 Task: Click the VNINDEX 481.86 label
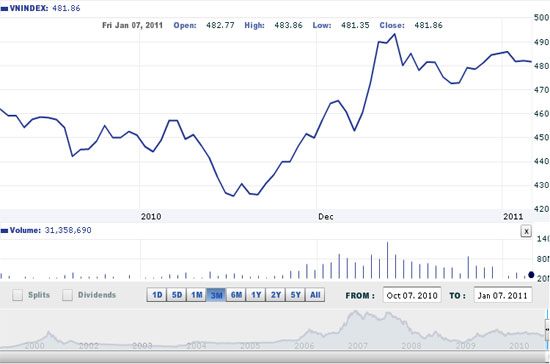coord(45,8)
